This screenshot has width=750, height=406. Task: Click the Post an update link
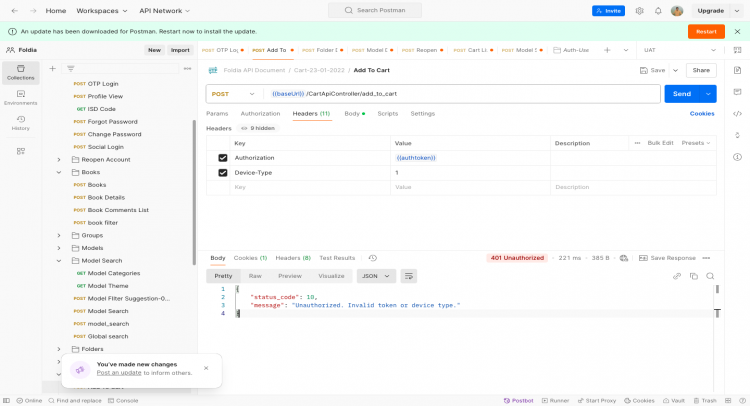point(119,373)
